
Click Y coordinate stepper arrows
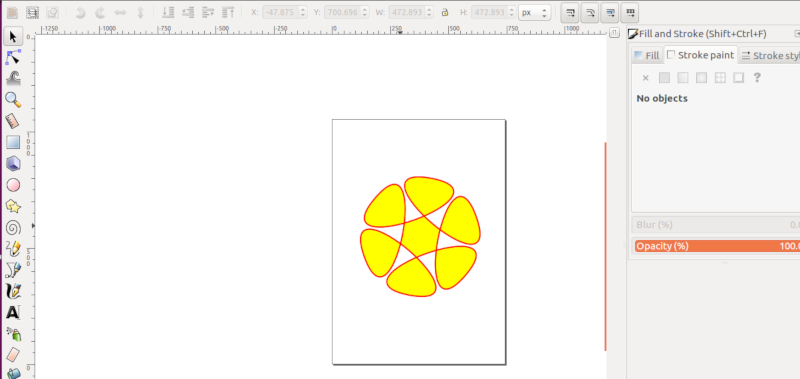(x=365, y=12)
